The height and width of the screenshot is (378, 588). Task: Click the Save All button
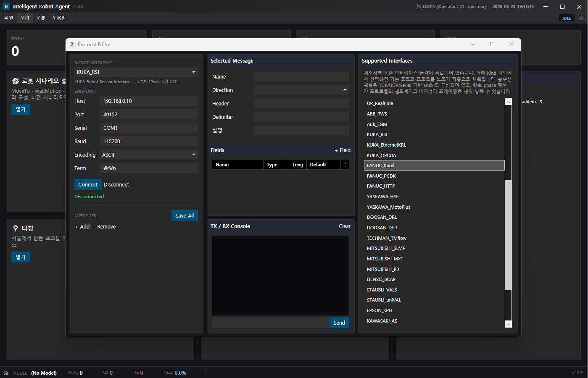(x=185, y=215)
